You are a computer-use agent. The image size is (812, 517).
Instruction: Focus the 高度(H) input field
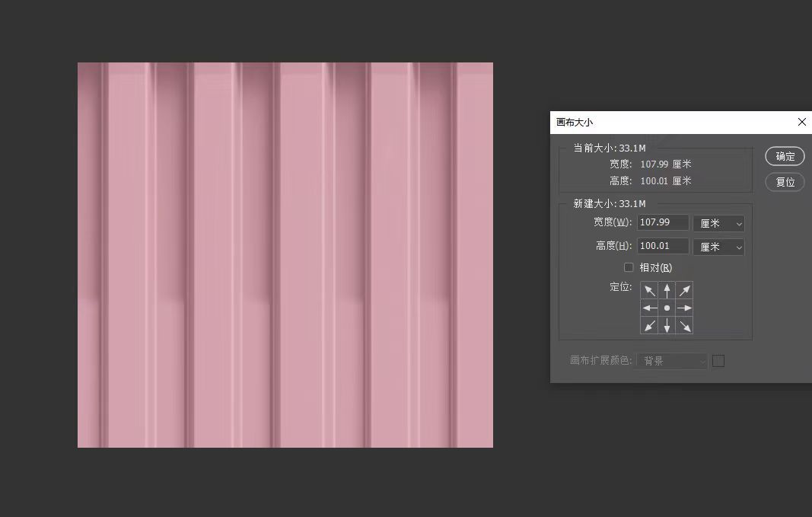(663, 246)
